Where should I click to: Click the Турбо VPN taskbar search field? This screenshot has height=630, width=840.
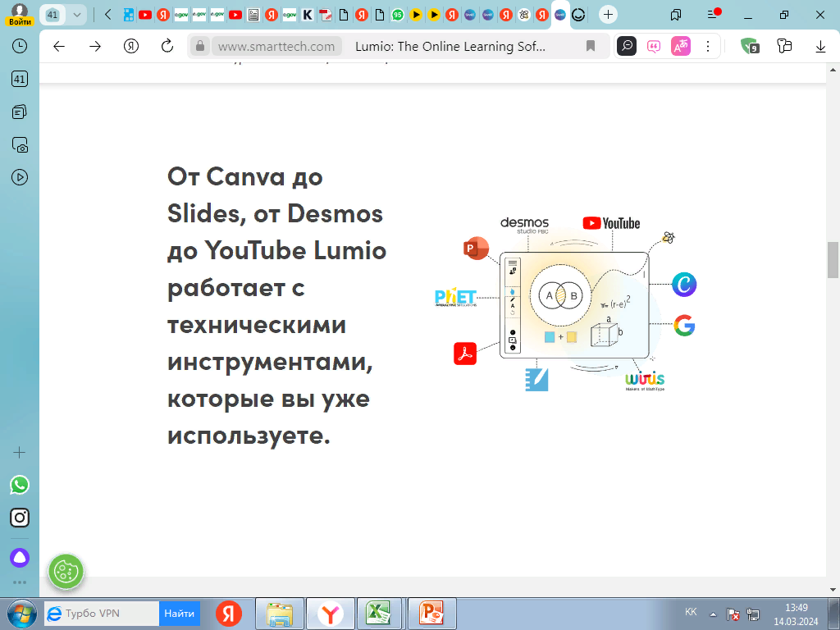(x=101, y=614)
